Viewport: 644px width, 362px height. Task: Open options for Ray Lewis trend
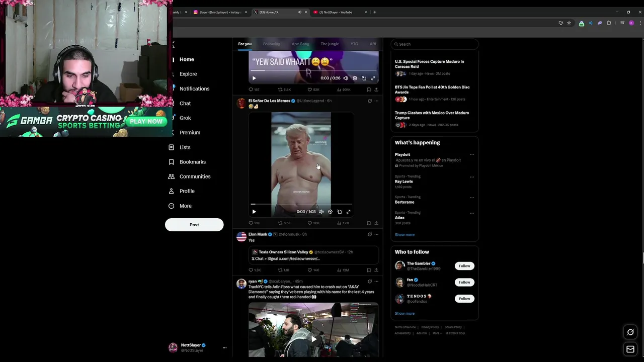pos(471,177)
